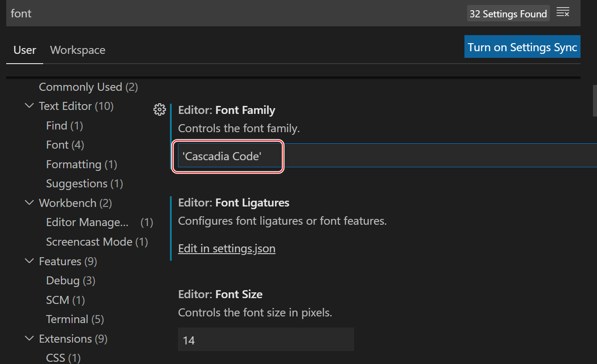The image size is (597, 364).
Task: Select Screencast Mode in the tree
Action: tap(97, 242)
